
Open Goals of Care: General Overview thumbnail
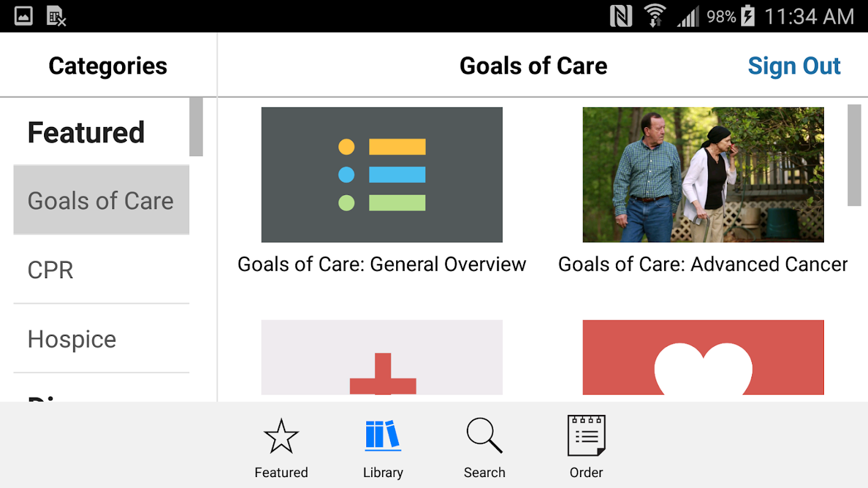pos(382,174)
